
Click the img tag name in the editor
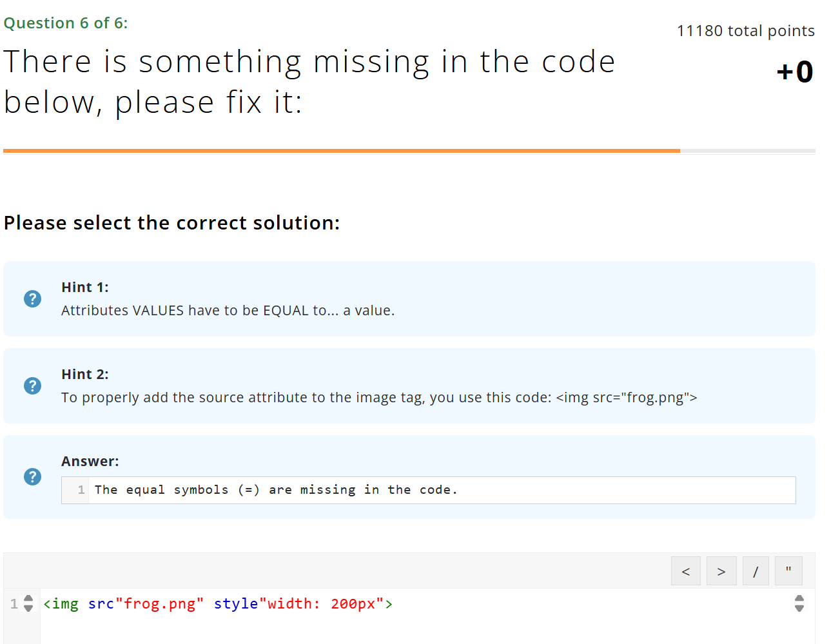(x=65, y=604)
